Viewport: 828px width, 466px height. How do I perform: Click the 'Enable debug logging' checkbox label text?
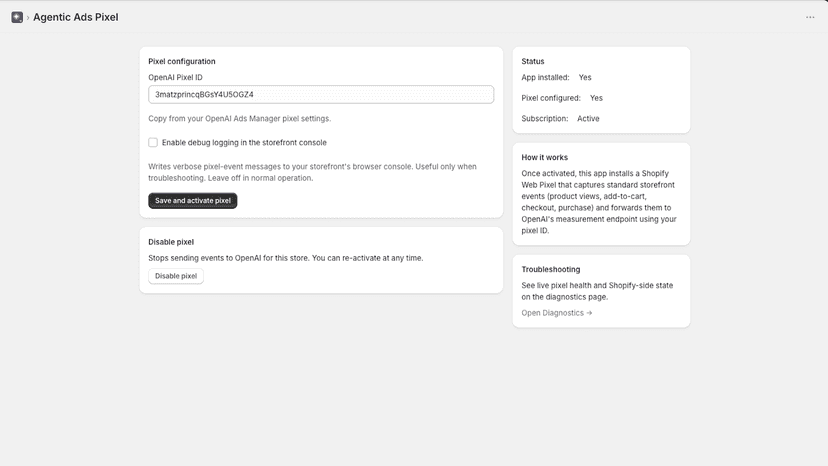click(244, 143)
